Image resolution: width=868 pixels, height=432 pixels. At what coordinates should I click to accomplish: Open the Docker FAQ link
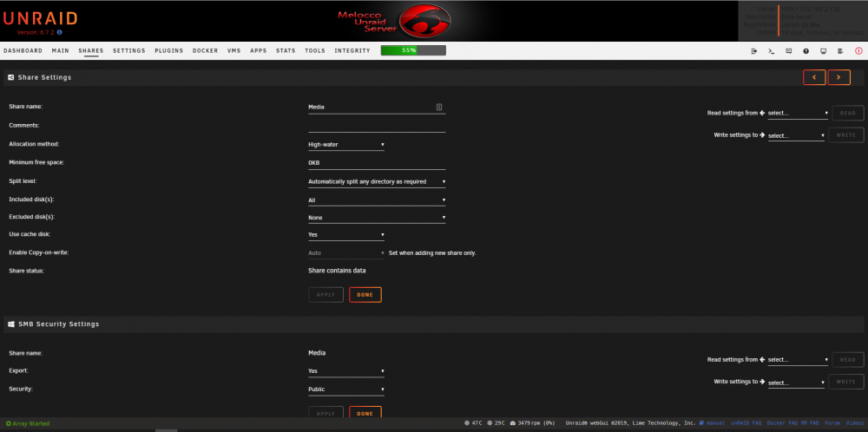coord(782,423)
